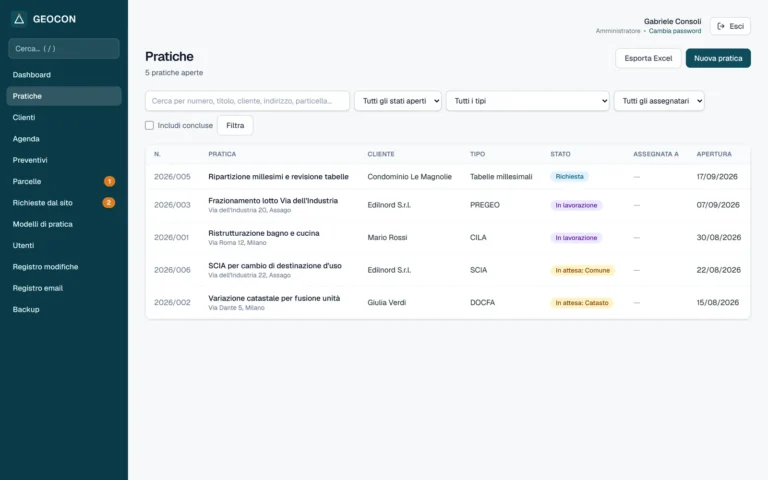Image resolution: width=768 pixels, height=480 pixels.
Task: Click practice number 2026/005
Action: 172,177
